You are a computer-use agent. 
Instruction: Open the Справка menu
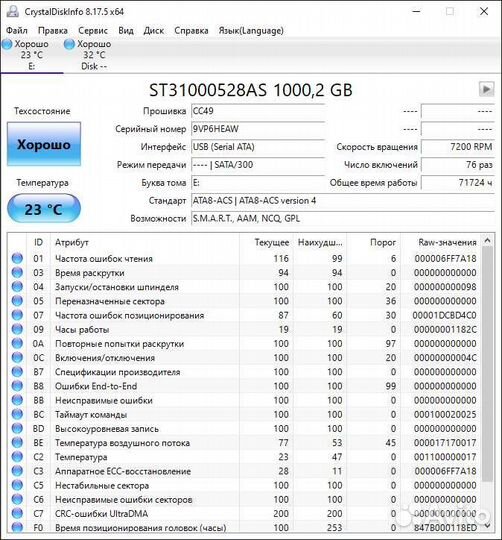tap(191, 31)
